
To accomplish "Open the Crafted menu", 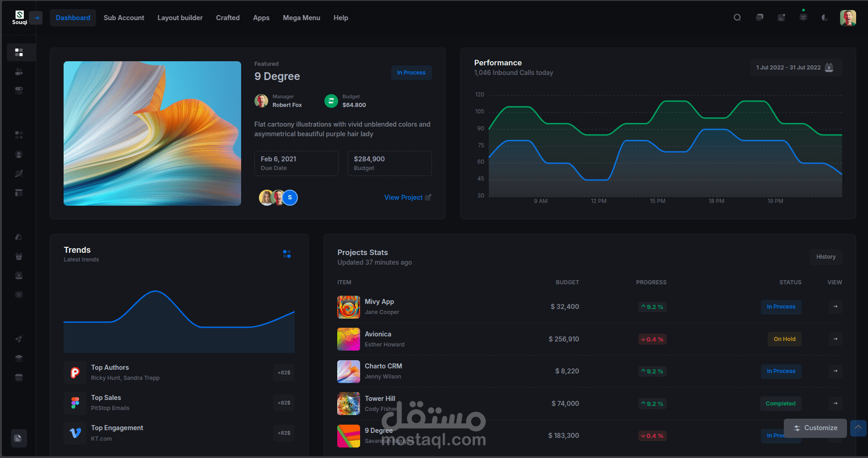I will [x=228, y=18].
